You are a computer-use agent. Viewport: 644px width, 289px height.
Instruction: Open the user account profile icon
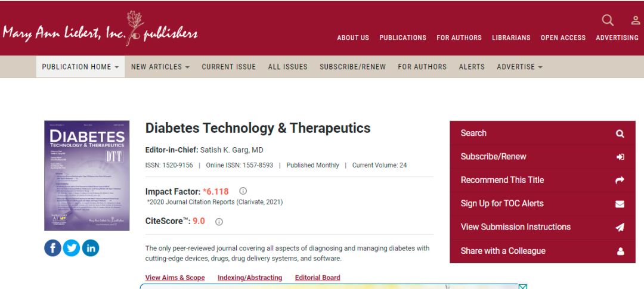pos(636,20)
